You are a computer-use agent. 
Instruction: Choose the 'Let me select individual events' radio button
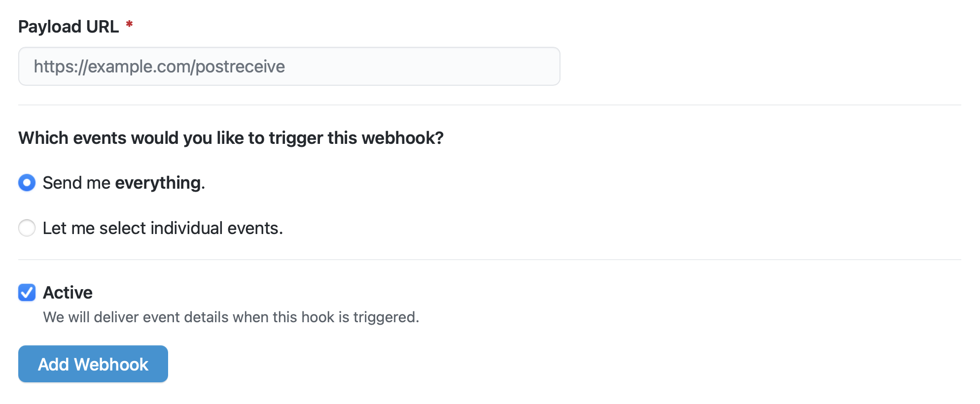tap(27, 228)
